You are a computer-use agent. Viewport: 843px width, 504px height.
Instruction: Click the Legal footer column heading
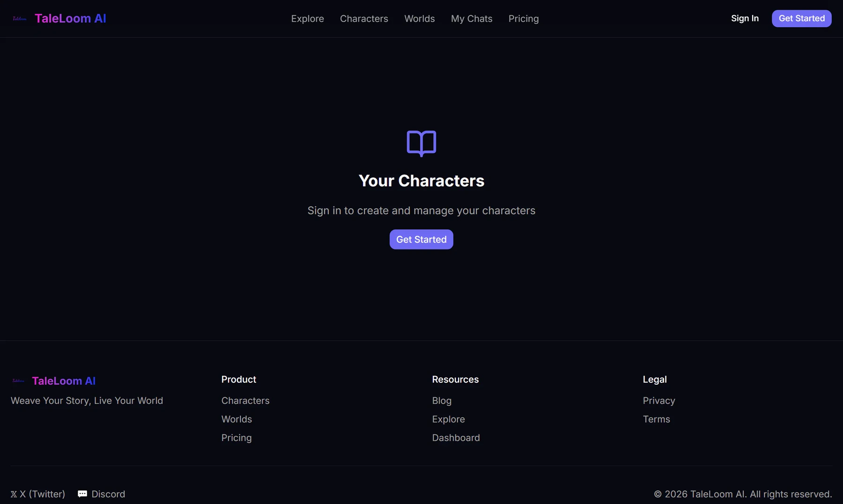pyautogui.click(x=655, y=380)
